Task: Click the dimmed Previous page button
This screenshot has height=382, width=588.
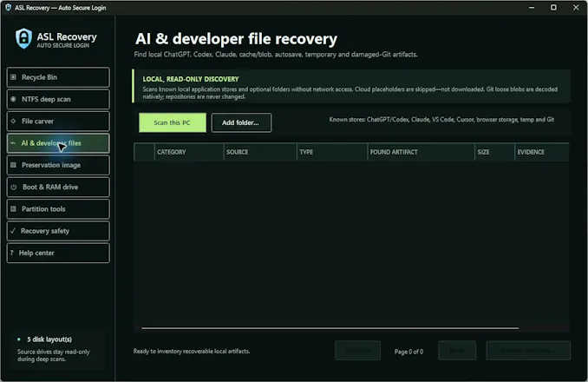Action: 358,351
